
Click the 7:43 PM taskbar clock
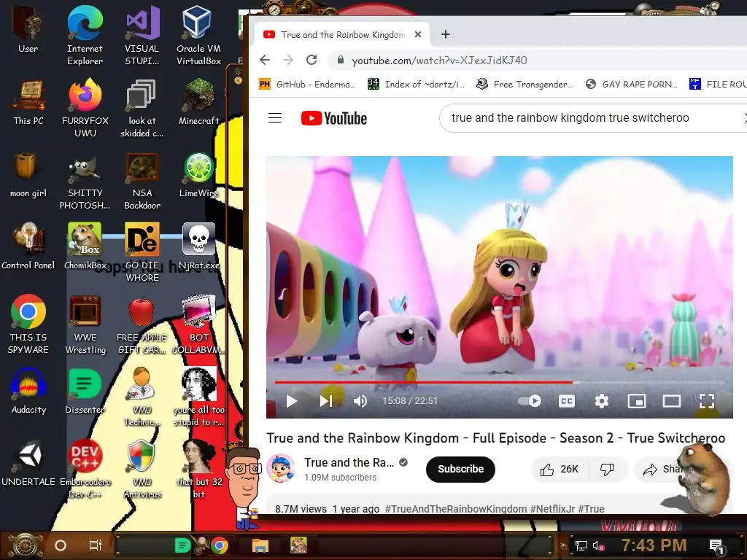(654, 545)
